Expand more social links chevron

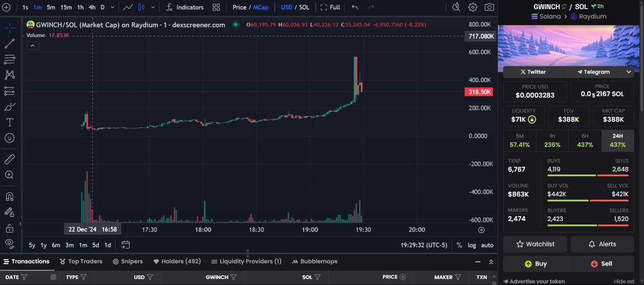(x=629, y=71)
